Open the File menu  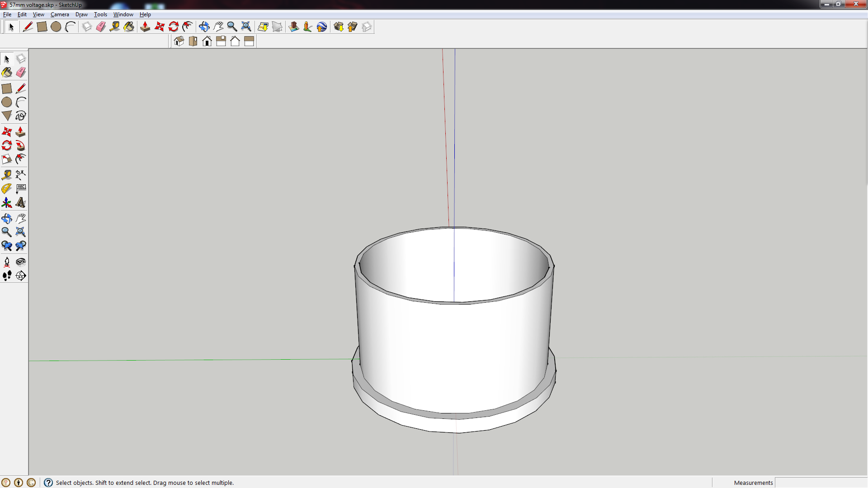pos(7,14)
